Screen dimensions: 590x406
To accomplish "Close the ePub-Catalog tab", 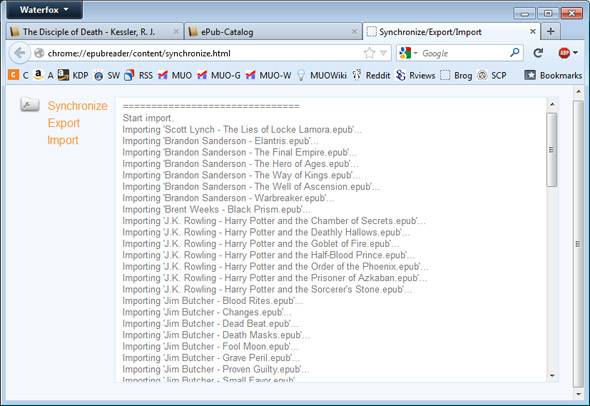I will [354, 32].
